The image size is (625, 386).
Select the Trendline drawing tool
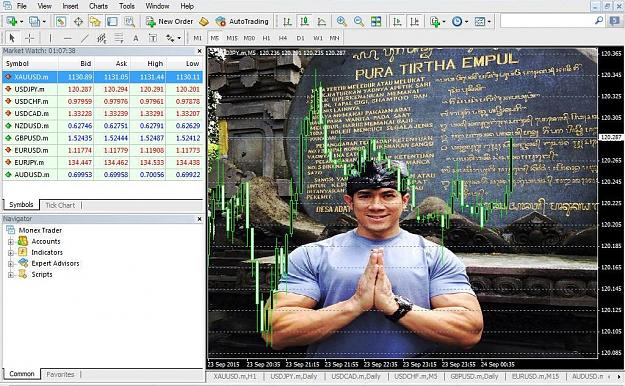[x=85, y=38]
